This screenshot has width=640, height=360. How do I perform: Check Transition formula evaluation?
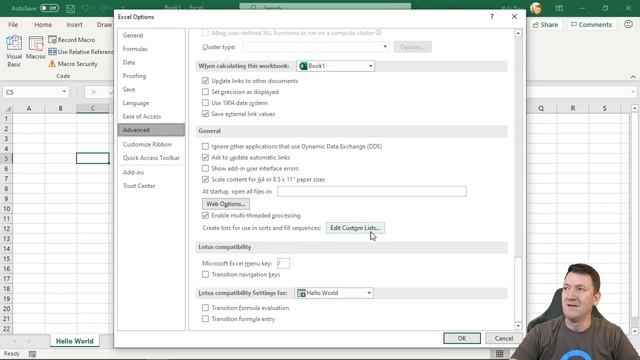click(x=205, y=308)
